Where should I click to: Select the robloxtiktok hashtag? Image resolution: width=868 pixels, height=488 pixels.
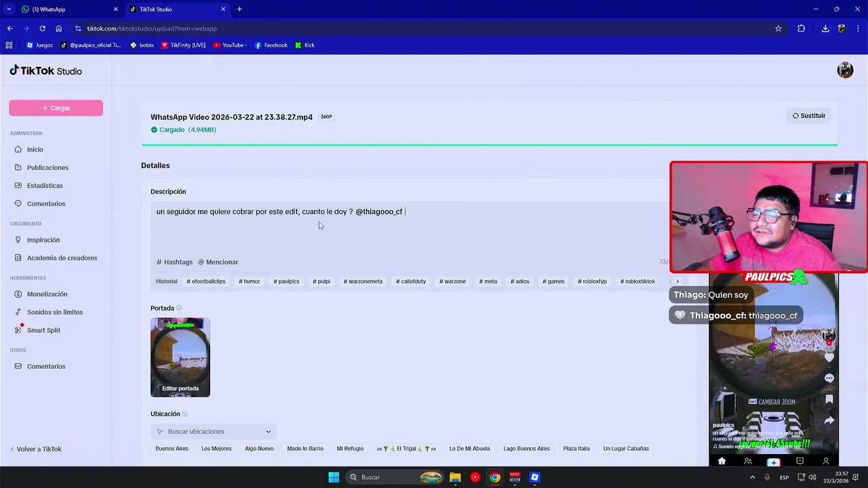[x=637, y=281]
